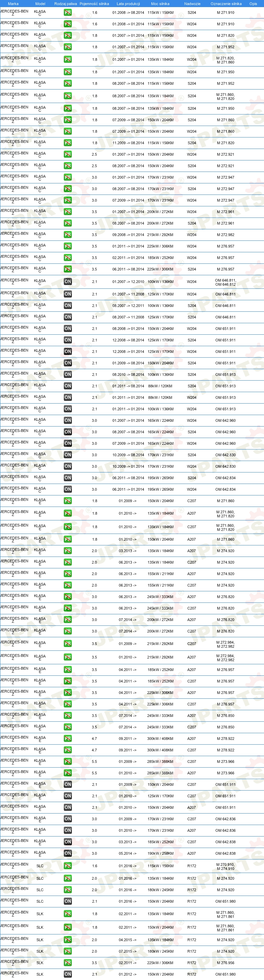The width and height of the screenshot is (264, 980).
Task: Click PB icon in A207 M 278.922 row
Action: tap(68, 739)
